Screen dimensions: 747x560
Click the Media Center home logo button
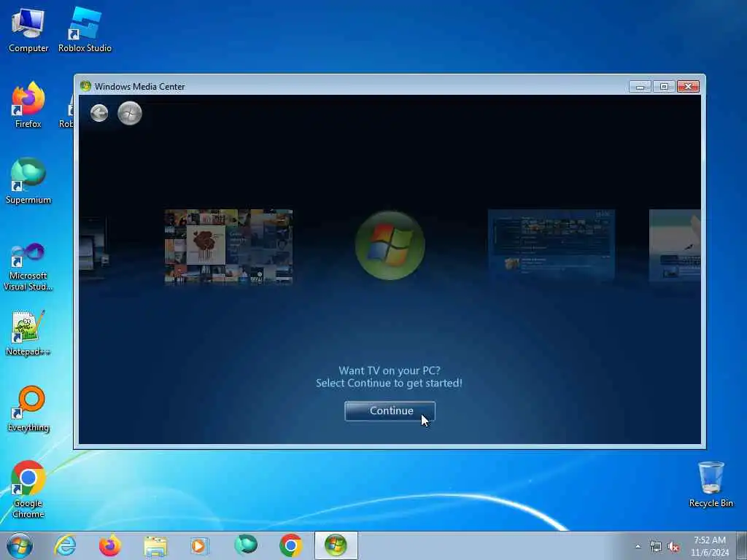pos(130,113)
